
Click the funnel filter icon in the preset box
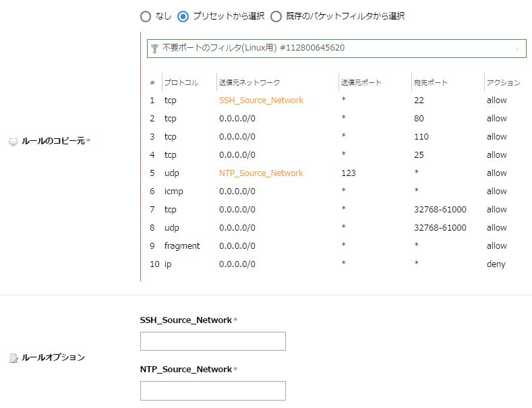[x=155, y=49]
